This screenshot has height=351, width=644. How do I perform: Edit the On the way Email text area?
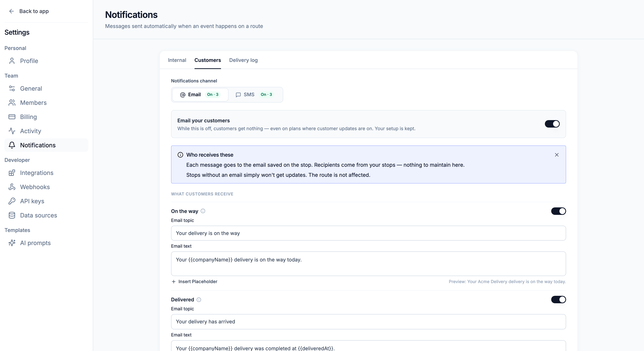coord(368,264)
